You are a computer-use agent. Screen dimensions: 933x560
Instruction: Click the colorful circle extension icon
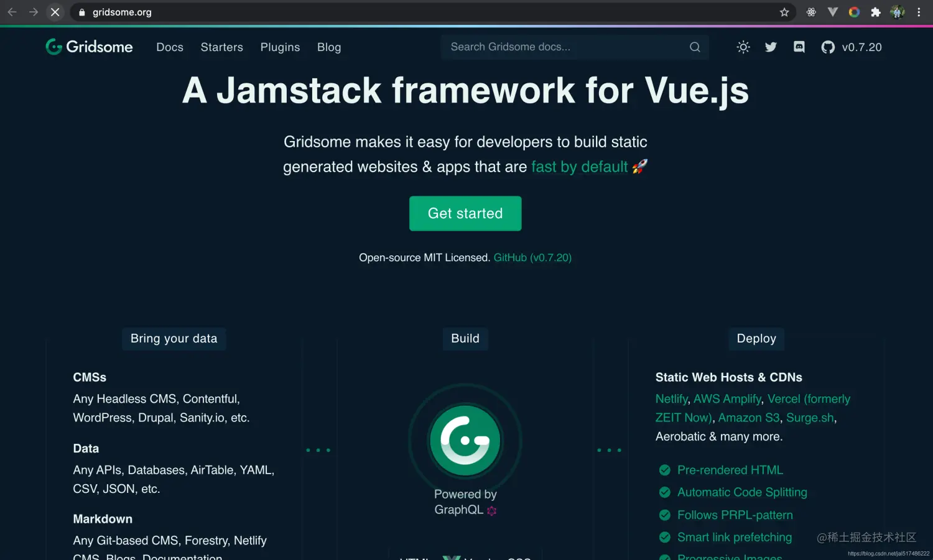[854, 12]
